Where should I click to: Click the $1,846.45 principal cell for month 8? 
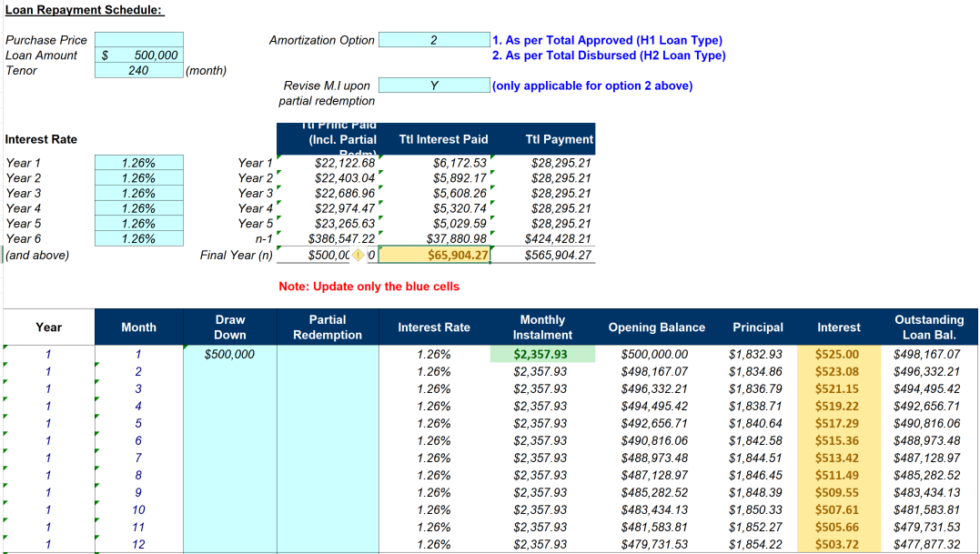point(755,475)
